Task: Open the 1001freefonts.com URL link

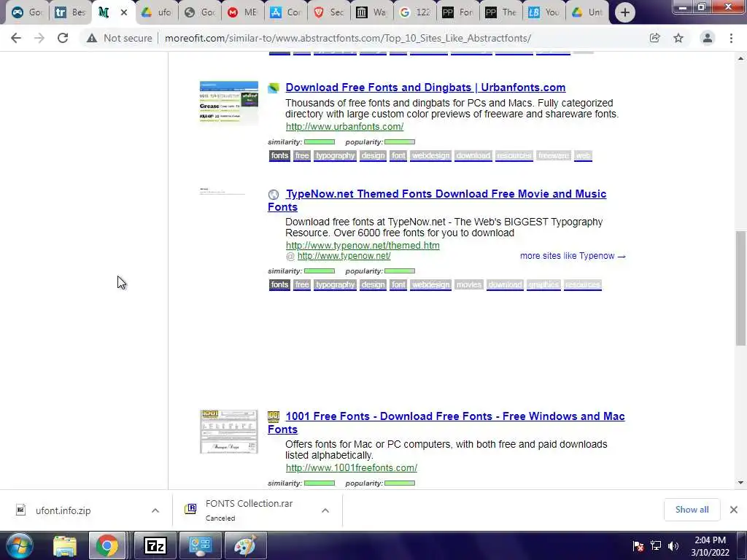Action: tap(352, 467)
